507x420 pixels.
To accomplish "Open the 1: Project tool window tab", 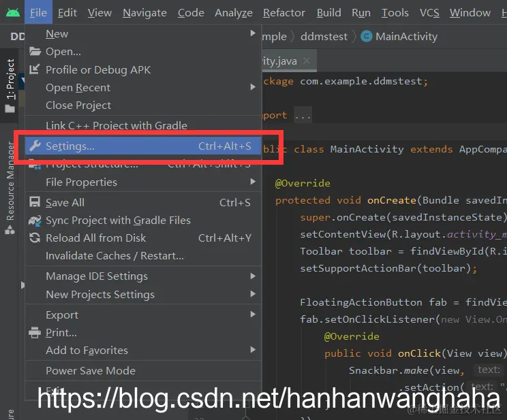I will pos(10,86).
